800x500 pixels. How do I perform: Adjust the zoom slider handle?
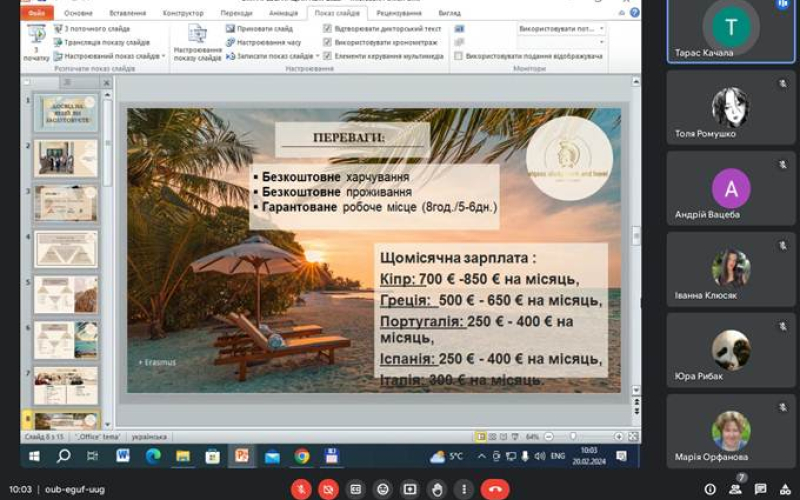click(x=573, y=437)
